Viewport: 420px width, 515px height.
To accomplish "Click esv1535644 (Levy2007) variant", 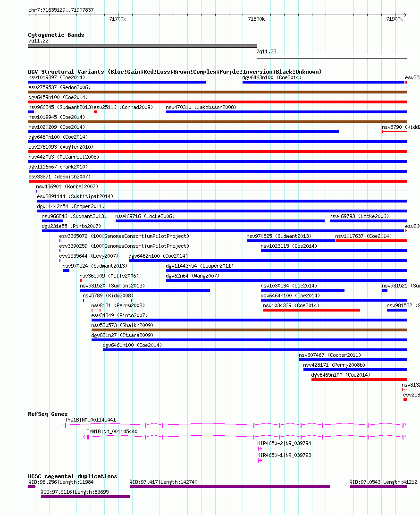I will [x=60, y=261].
